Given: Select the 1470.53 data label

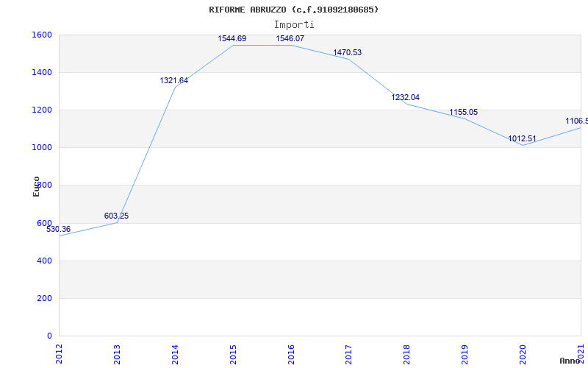Looking at the screenshot, I should (x=348, y=53).
